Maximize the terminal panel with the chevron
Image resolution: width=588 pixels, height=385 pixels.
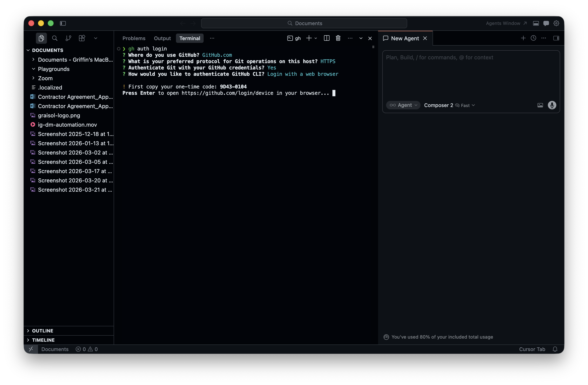pos(361,38)
